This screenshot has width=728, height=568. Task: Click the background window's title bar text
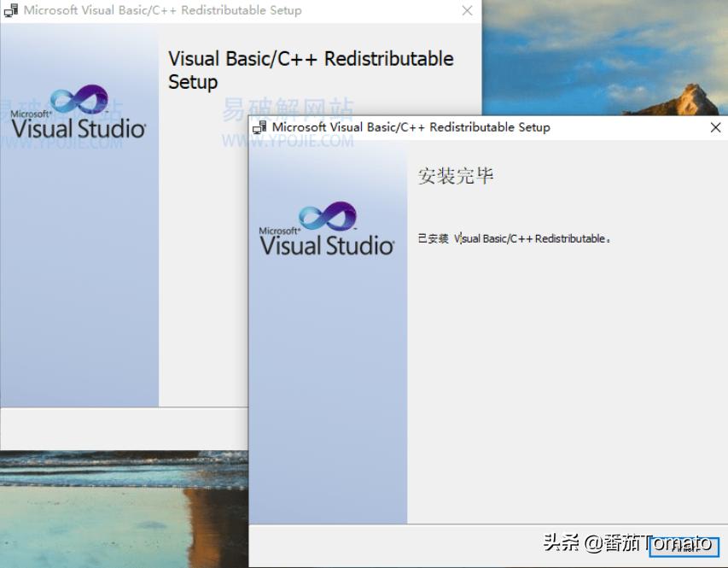point(162,10)
